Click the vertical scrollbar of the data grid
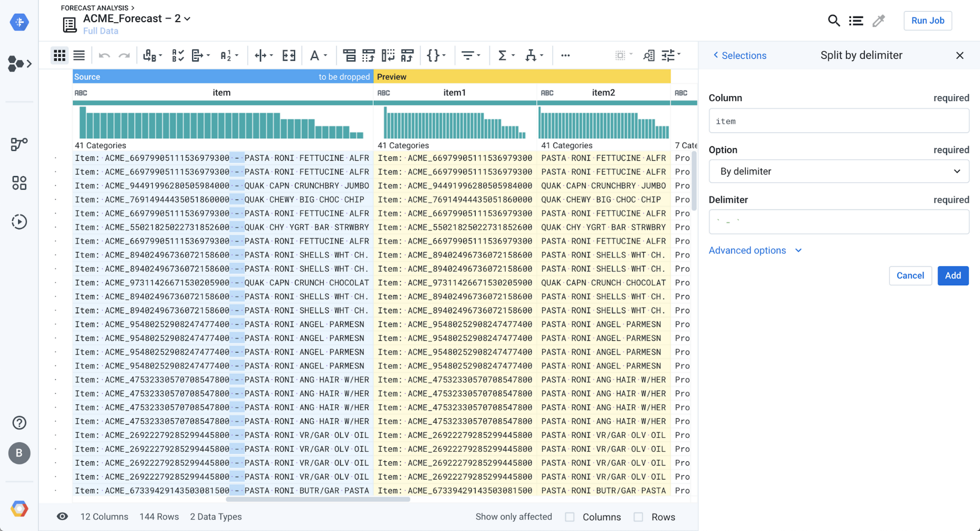 pyautogui.click(x=694, y=181)
